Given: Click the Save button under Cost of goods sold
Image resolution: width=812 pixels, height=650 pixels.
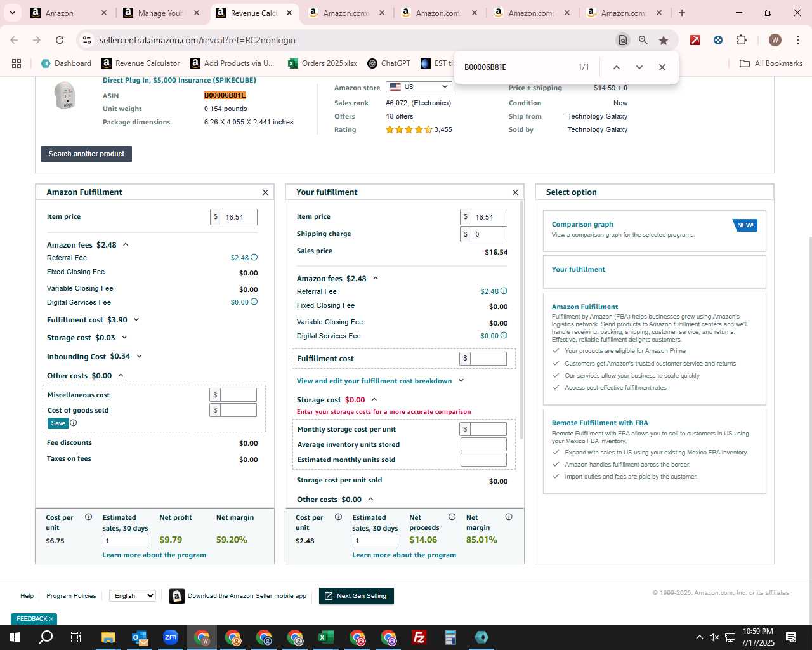Looking at the screenshot, I should [x=58, y=423].
